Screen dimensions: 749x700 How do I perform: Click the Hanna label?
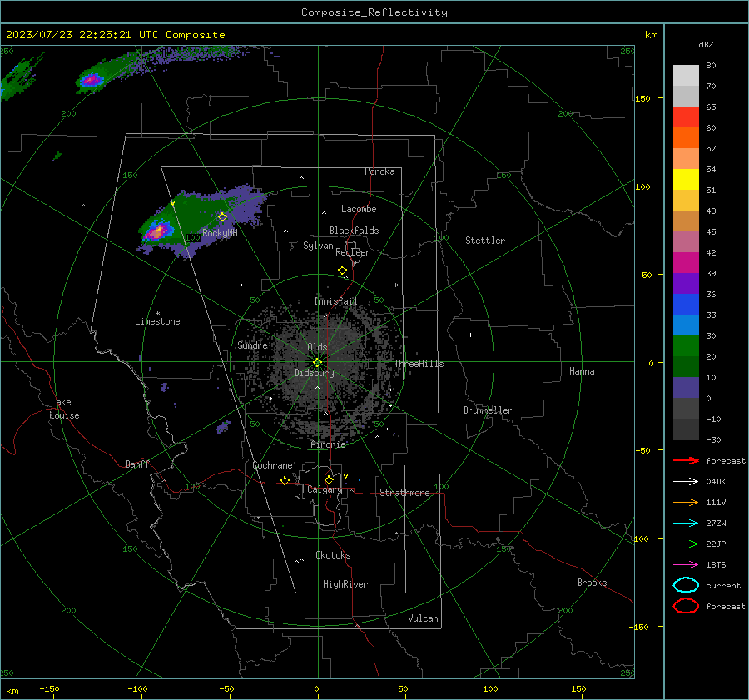coord(582,371)
